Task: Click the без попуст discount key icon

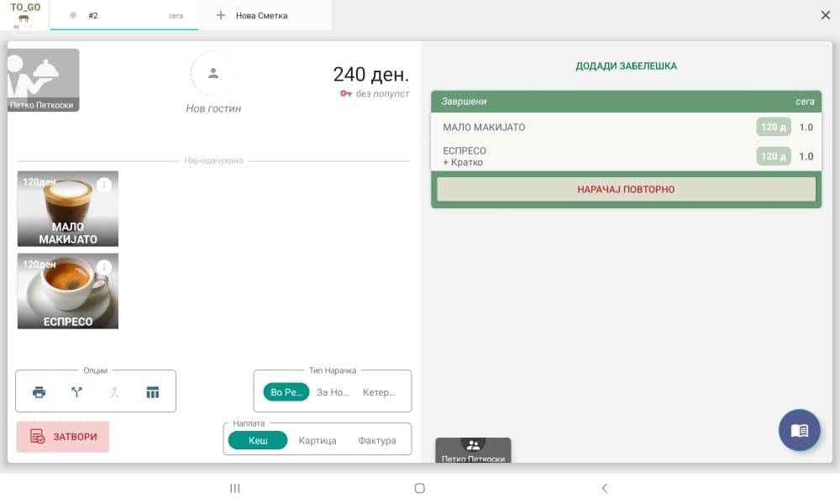Action: point(346,94)
